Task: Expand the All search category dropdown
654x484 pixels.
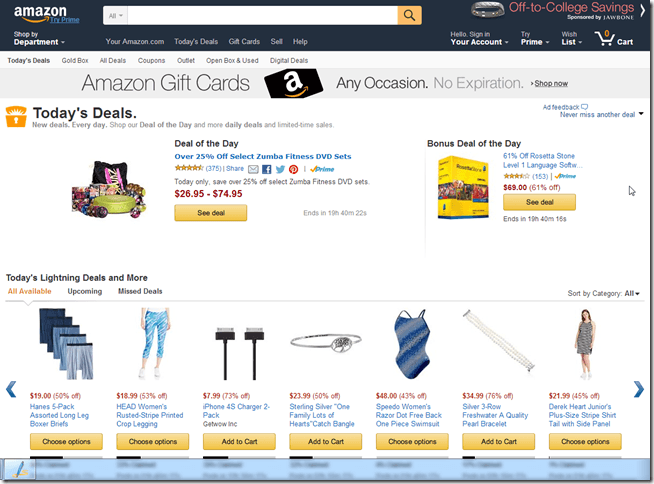Action: [x=116, y=16]
